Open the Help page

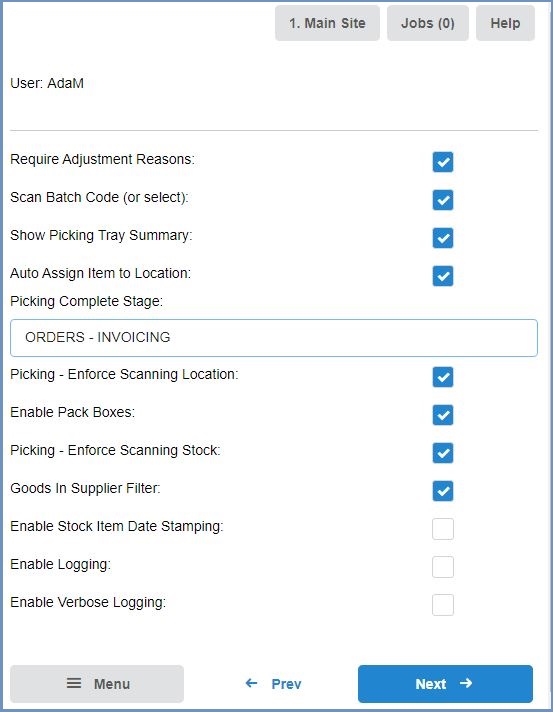click(505, 23)
